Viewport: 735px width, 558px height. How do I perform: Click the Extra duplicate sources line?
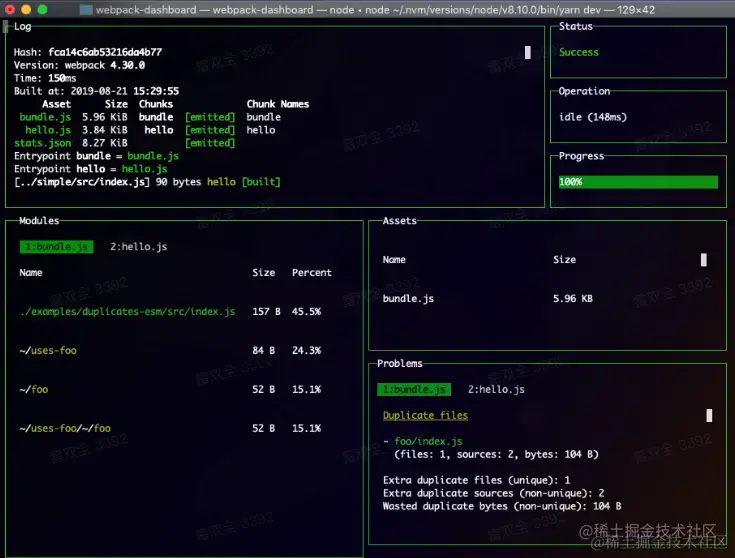coord(494,493)
